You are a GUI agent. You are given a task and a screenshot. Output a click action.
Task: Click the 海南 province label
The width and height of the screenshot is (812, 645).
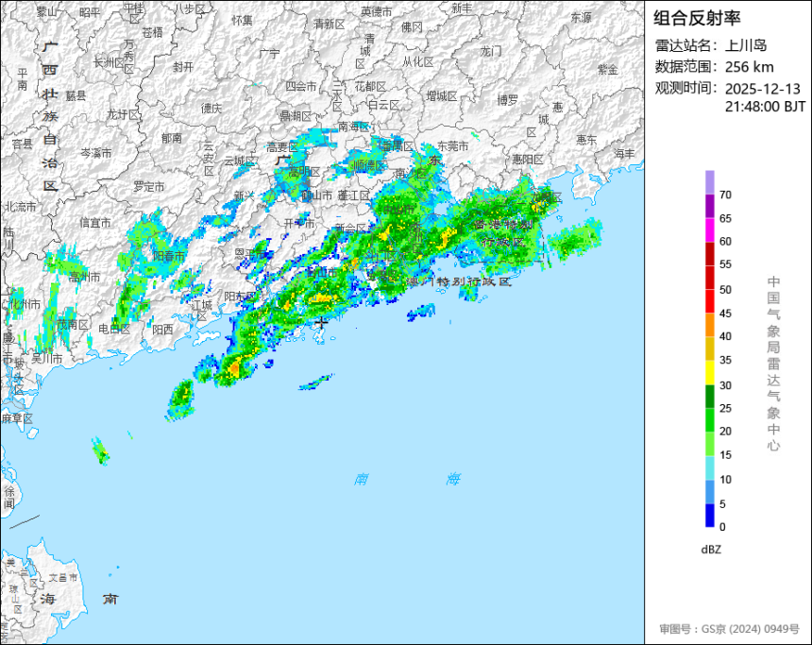(79, 599)
